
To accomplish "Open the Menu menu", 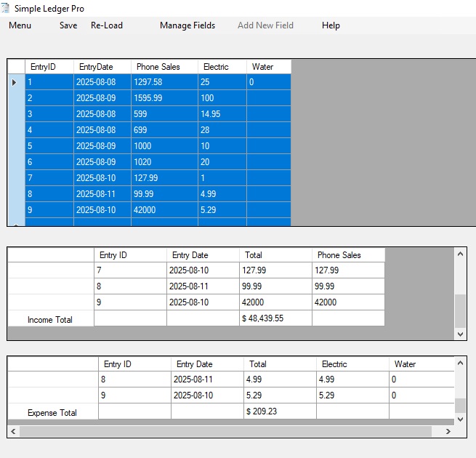I will (20, 25).
